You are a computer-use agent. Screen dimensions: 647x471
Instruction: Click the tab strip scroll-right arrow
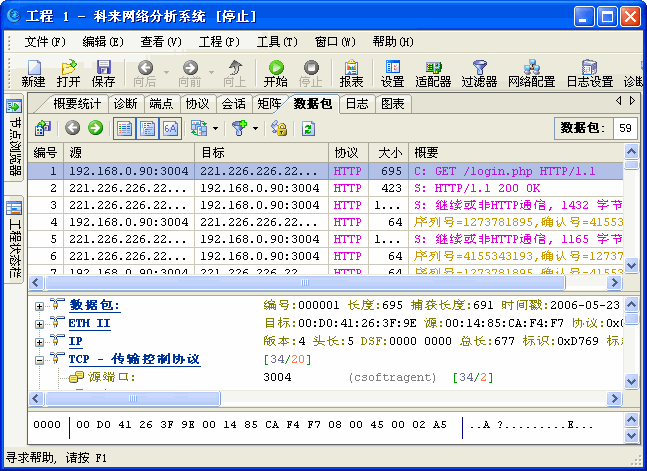click(x=632, y=100)
